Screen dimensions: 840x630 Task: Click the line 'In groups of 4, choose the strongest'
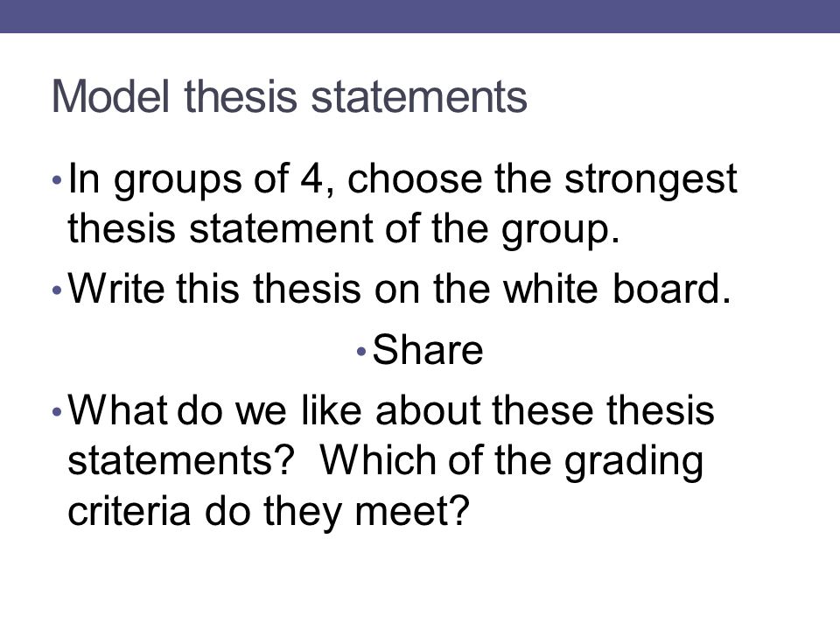pyautogui.click(x=402, y=180)
